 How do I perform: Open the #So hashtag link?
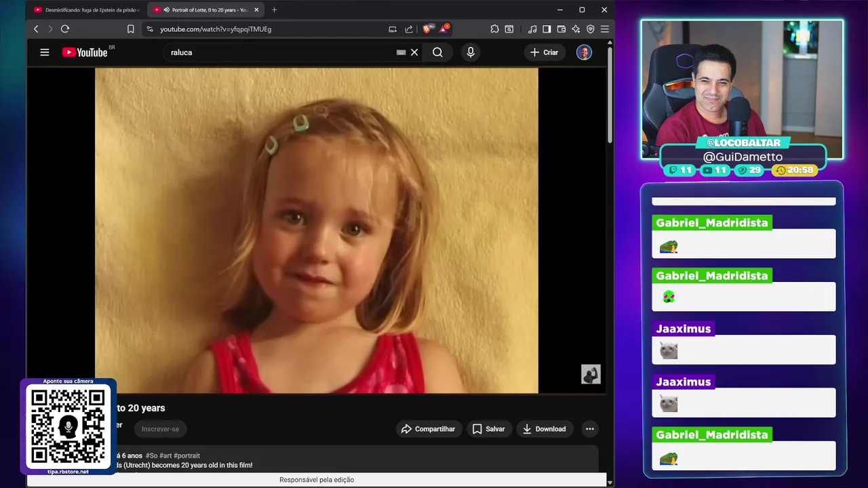[x=151, y=455]
